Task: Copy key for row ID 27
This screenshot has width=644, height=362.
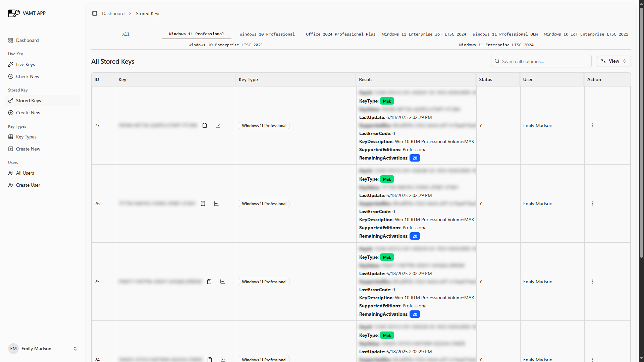Action: coord(205,125)
